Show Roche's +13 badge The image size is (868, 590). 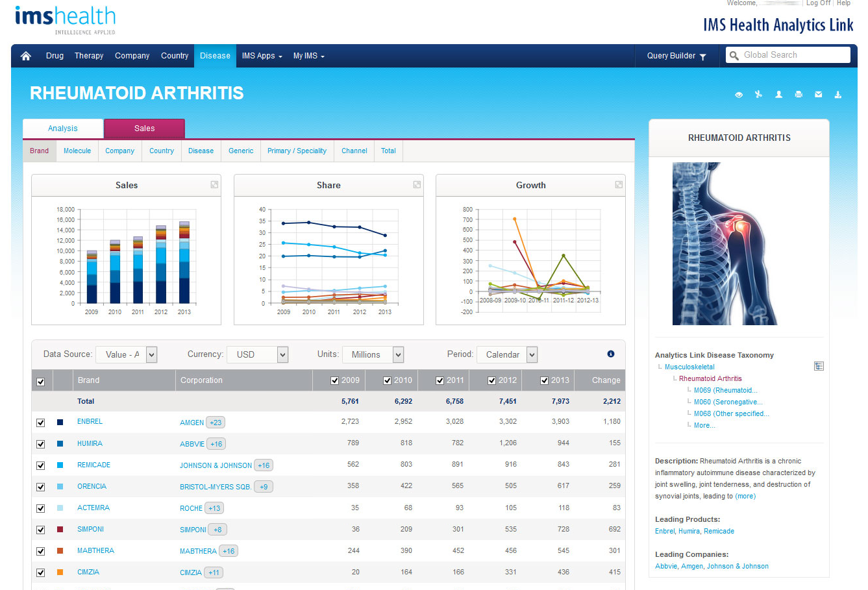tap(214, 508)
